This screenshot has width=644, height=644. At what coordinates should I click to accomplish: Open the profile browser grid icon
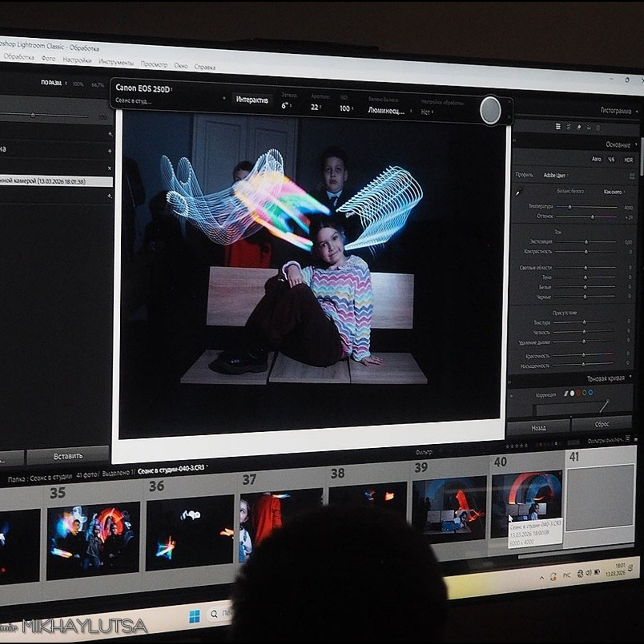(x=632, y=177)
